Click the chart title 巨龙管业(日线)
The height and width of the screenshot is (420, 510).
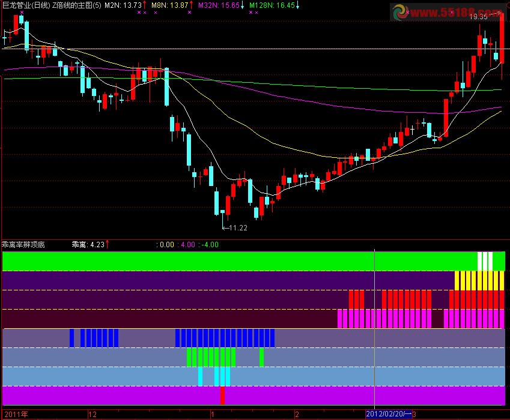(x=26, y=5)
